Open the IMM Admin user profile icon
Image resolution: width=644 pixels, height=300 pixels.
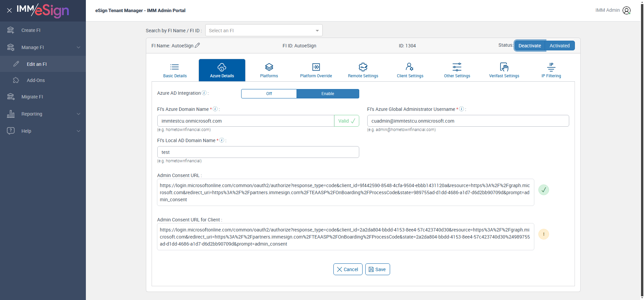point(627,10)
